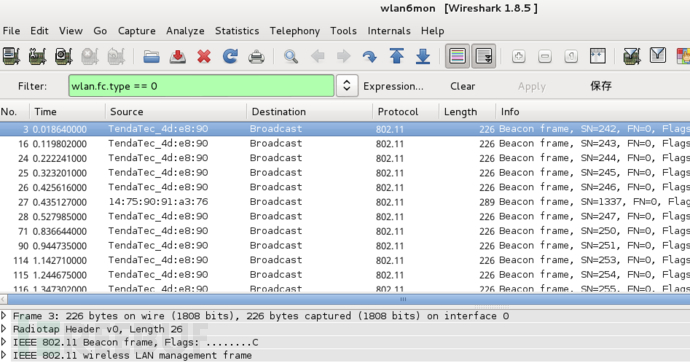Open a capture file with folder icon
690x363 pixels.
(x=151, y=56)
